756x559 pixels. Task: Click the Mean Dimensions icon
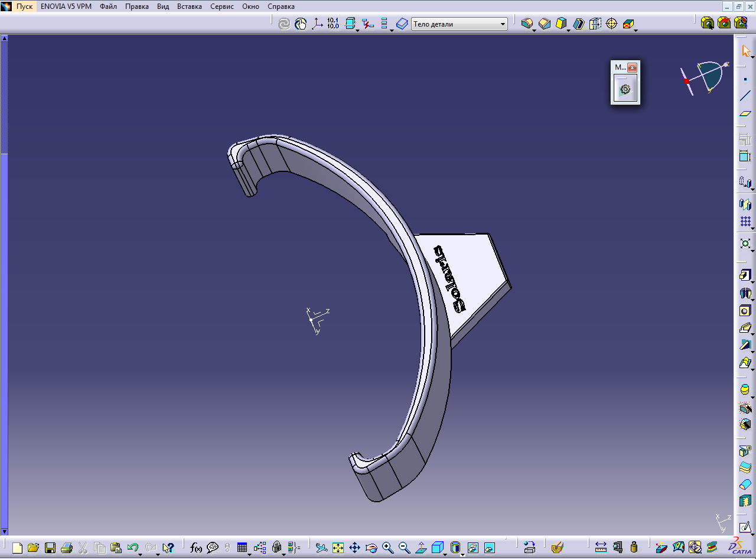point(333,24)
